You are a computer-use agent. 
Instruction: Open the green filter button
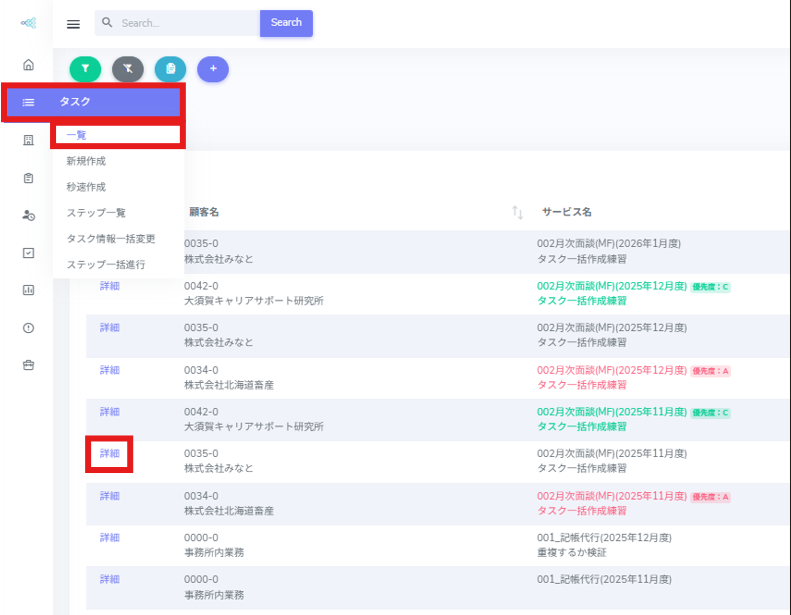(85, 68)
